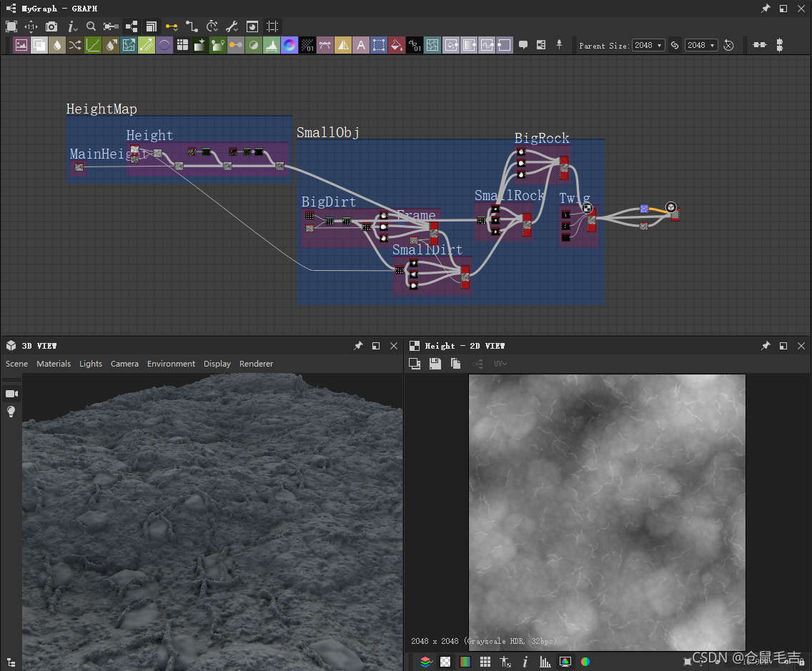Add a Channels Shuffle node
The image size is (812, 671).
point(75,45)
